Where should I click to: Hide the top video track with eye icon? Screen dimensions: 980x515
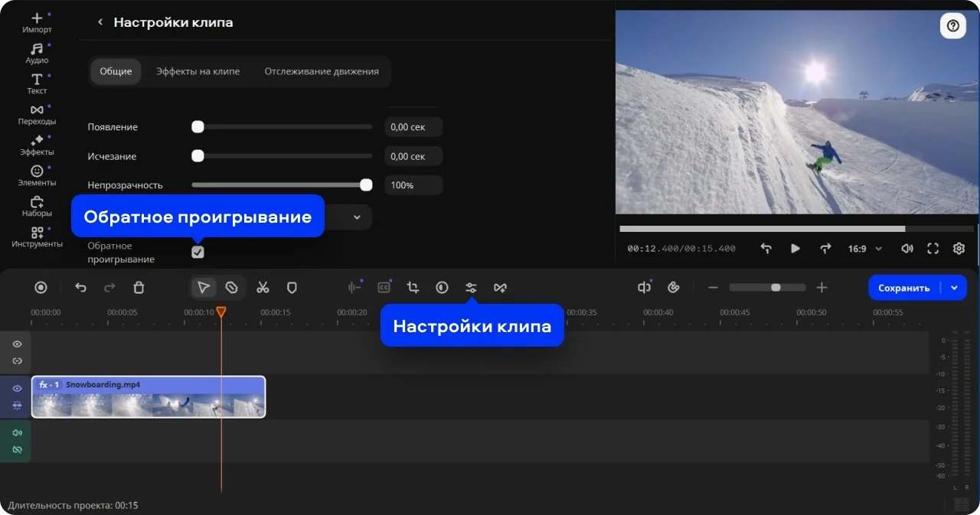point(17,344)
